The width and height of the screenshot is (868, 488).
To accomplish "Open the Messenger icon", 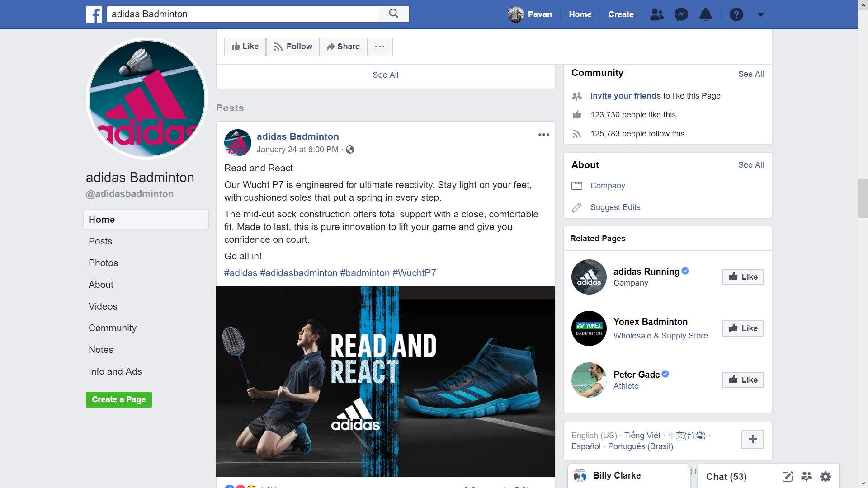I will [681, 14].
